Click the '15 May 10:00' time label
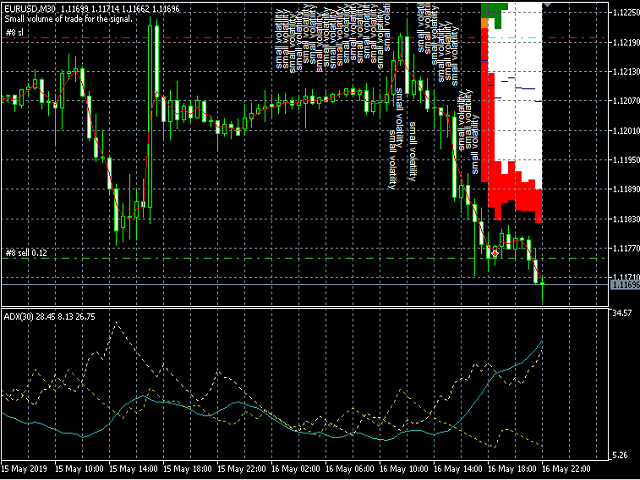Screen dimensions: 640x480 [x=79, y=469]
